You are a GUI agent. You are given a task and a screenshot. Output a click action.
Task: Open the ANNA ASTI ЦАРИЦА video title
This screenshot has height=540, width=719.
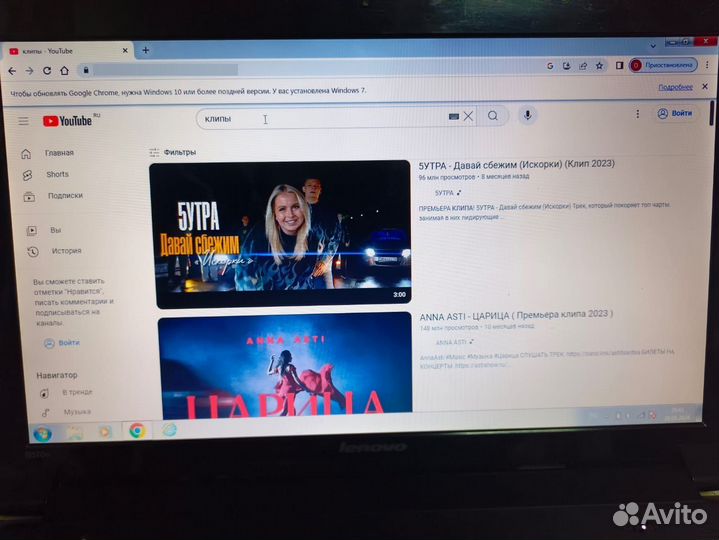[516, 314]
